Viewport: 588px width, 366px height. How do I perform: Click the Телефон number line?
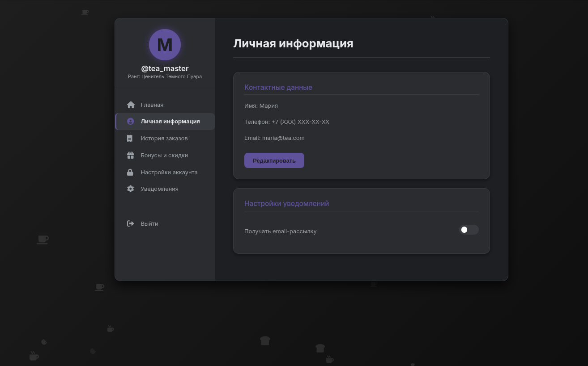pyautogui.click(x=286, y=122)
